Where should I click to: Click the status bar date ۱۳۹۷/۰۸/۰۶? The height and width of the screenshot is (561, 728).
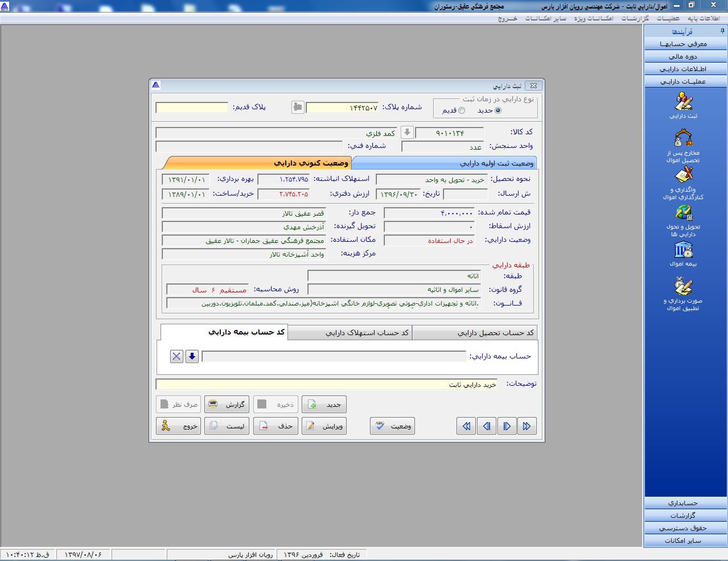83,554
